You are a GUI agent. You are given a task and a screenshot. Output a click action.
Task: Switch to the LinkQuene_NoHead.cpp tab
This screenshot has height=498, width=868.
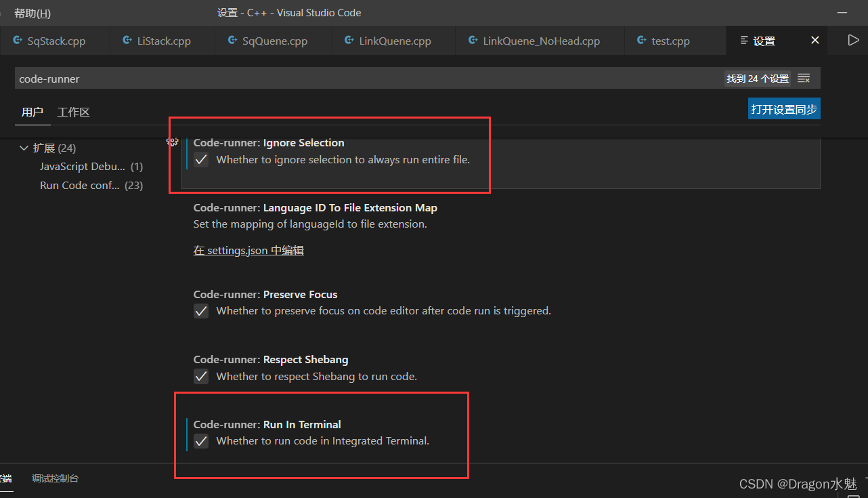(540, 41)
